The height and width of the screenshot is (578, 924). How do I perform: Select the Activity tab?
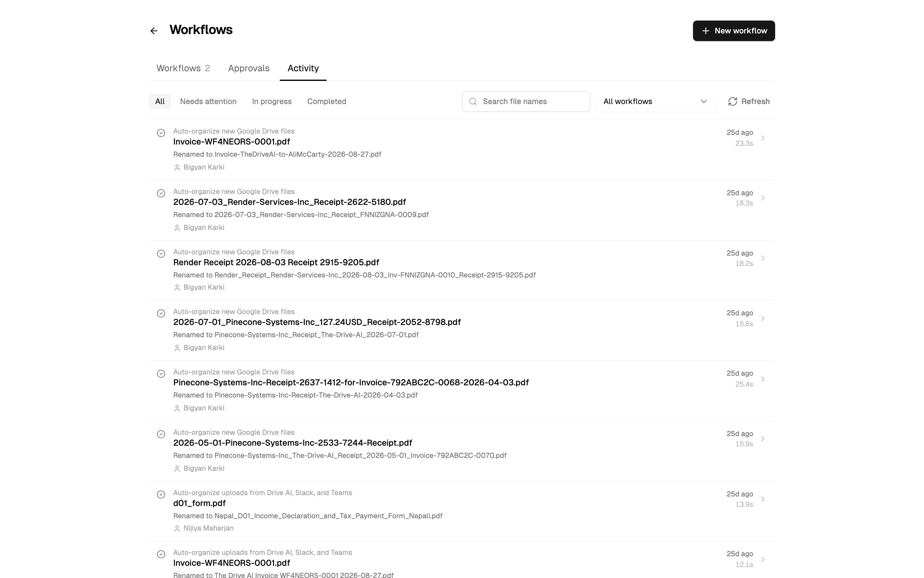pos(303,68)
